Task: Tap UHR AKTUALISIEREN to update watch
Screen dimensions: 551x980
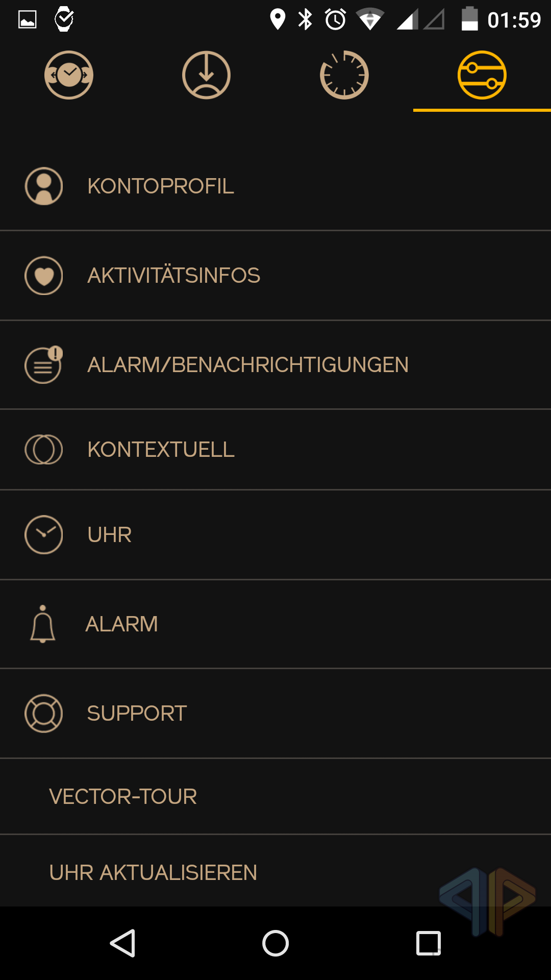Action: click(x=153, y=873)
